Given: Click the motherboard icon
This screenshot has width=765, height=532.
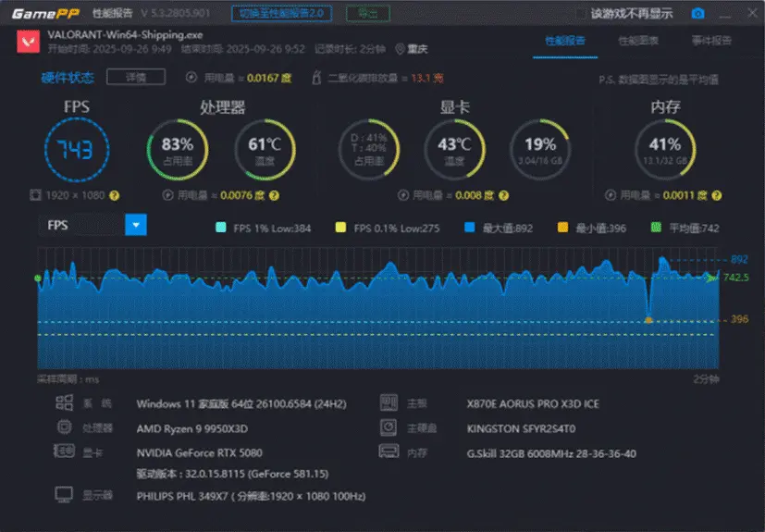Looking at the screenshot, I should [x=389, y=402].
